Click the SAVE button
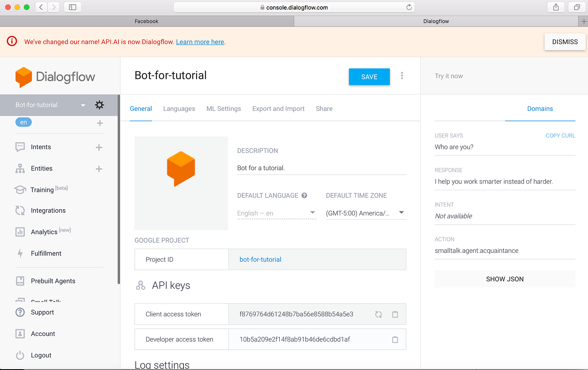Screen dimensions: 588x370 pyautogui.click(x=369, y=77)
